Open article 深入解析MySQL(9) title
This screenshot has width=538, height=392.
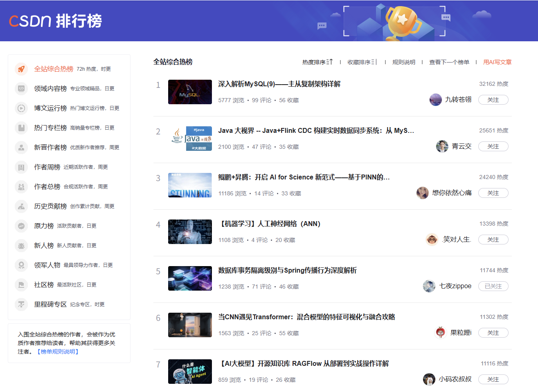pyautogui.click(x=279, y=84)
